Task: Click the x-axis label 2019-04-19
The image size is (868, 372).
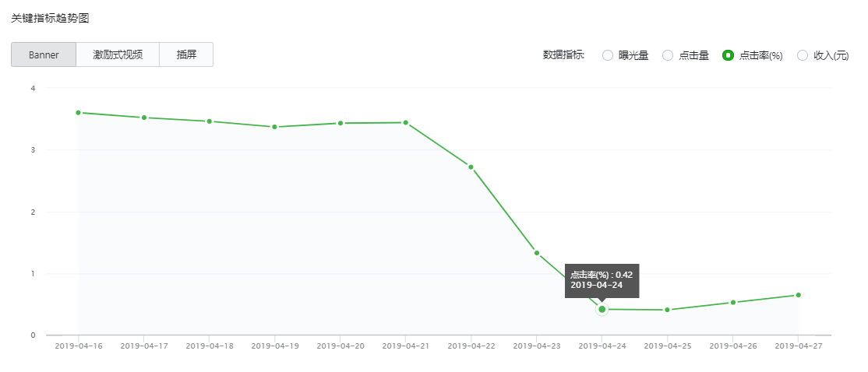Action: (x=274, y=346)
